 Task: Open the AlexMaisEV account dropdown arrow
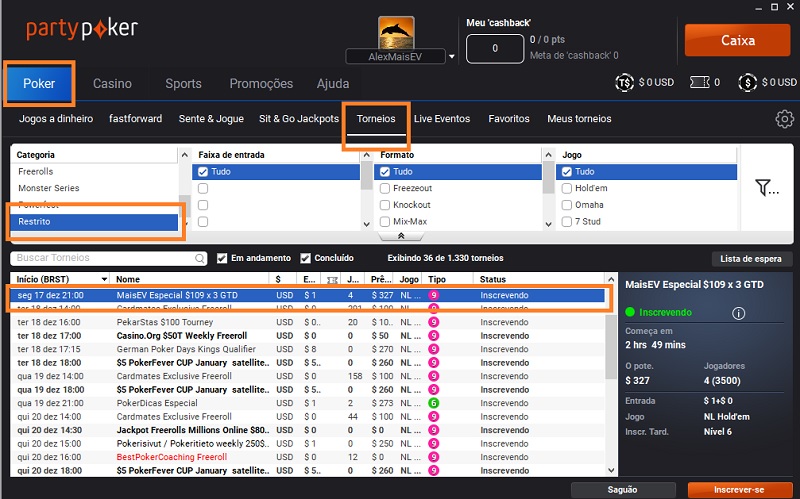452,57
